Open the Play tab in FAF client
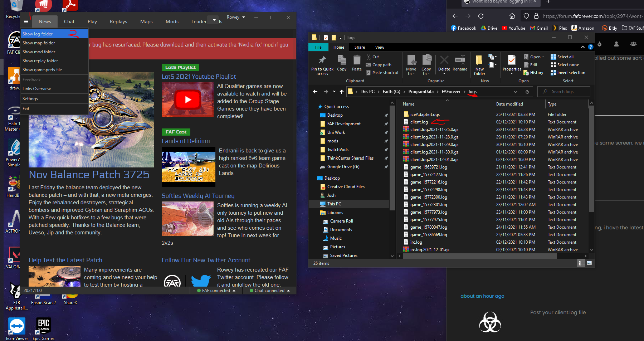This screenshot has width=644, height=341. [92, 21]
